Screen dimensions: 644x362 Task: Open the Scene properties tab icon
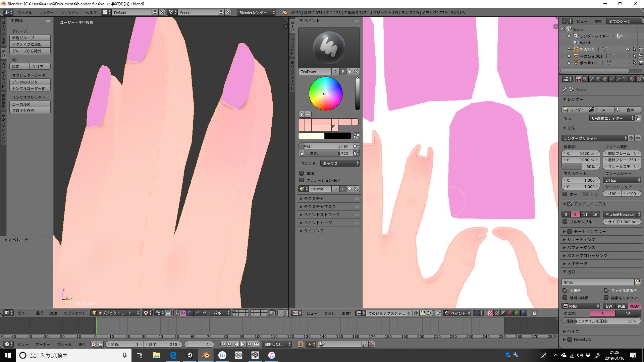(592, 79)
